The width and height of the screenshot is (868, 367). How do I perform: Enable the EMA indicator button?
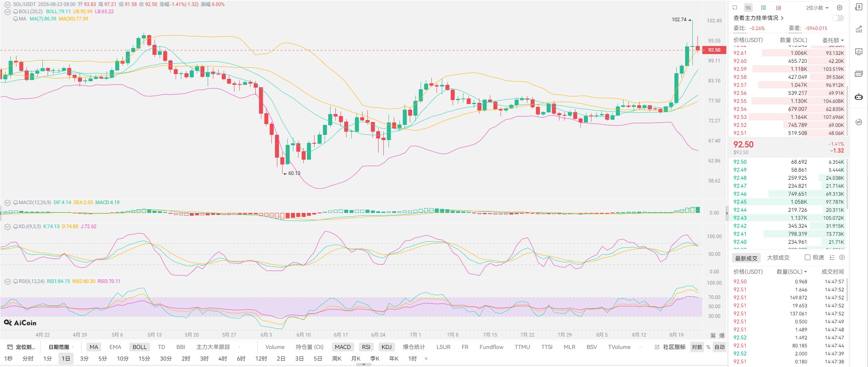coord(115,347)
